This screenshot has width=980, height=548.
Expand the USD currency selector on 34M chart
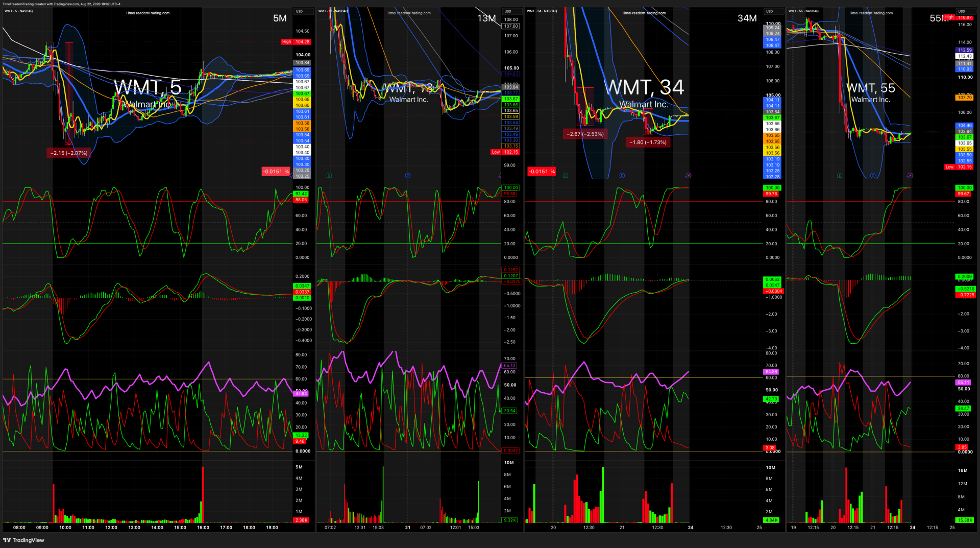point(769,11)
